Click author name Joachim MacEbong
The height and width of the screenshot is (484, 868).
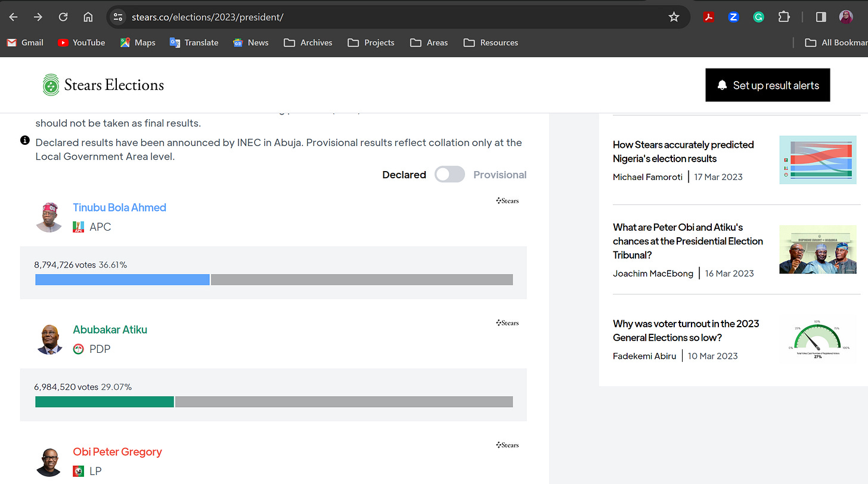(x=653, y=274)
